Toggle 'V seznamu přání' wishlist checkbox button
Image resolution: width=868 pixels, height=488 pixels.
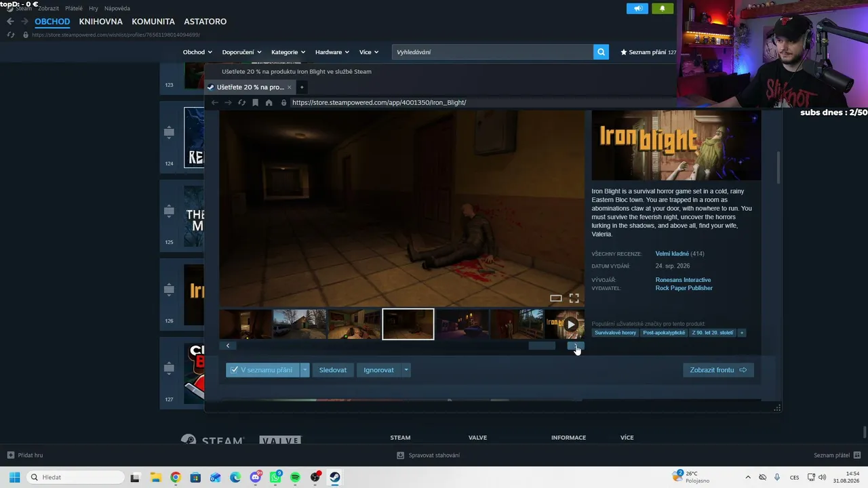click(x=262, y=370)
